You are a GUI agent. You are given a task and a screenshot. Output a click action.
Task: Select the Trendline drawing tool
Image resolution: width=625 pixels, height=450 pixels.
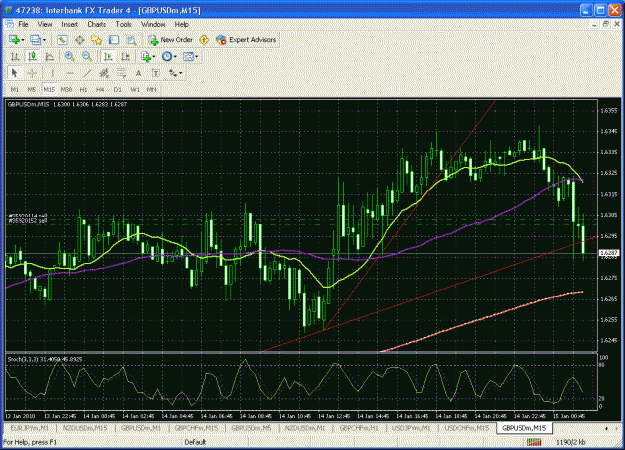pyautogui.click(x=87, y=73)
